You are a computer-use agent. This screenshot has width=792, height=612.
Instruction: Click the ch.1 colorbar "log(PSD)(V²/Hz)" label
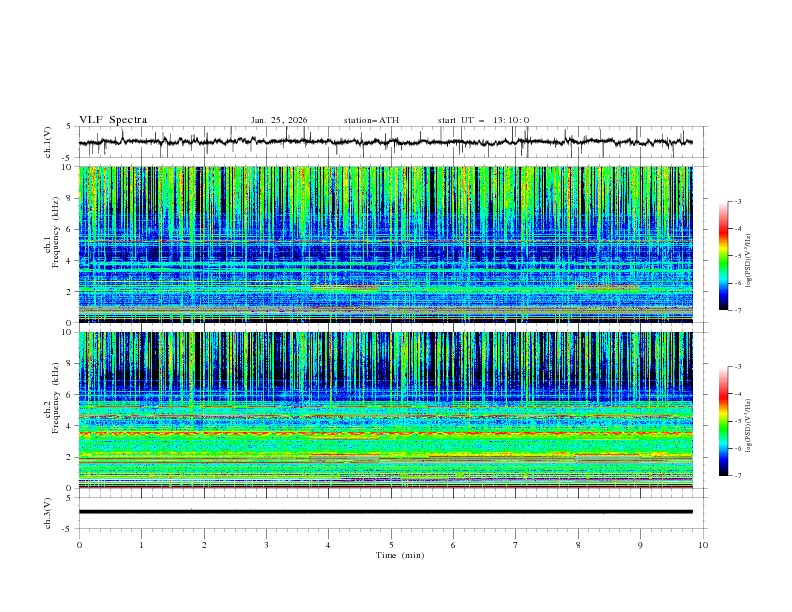coord(748,261)
